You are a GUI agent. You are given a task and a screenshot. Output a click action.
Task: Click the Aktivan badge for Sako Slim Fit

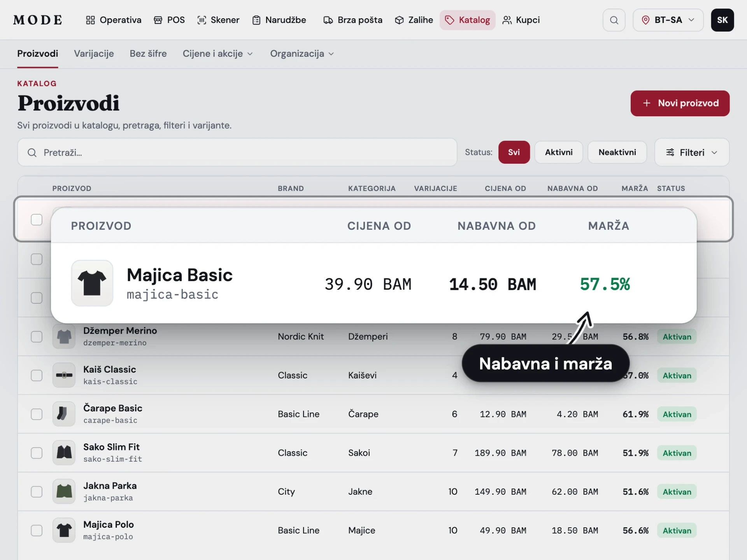pyautogui.click(x=677, y=453)
